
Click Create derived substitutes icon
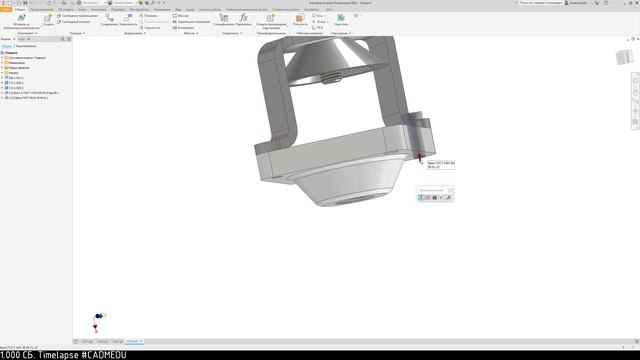point(271,18)
